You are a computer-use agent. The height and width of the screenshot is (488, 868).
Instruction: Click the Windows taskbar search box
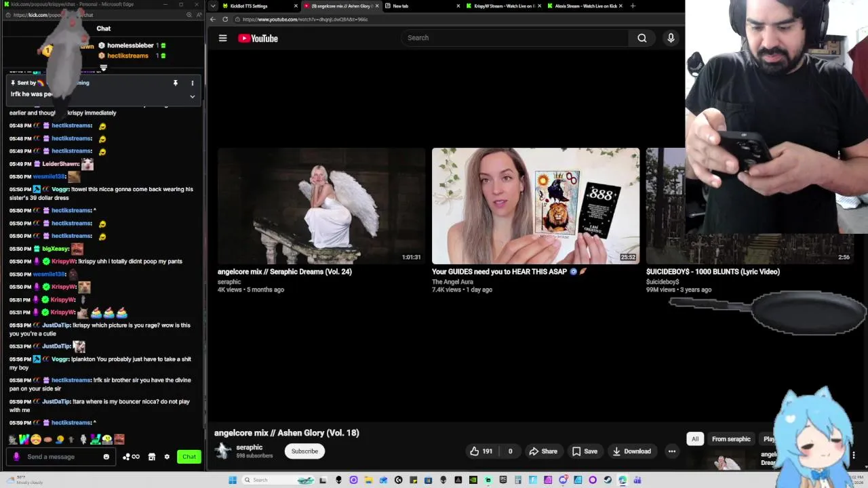click(x=279, y=480)
